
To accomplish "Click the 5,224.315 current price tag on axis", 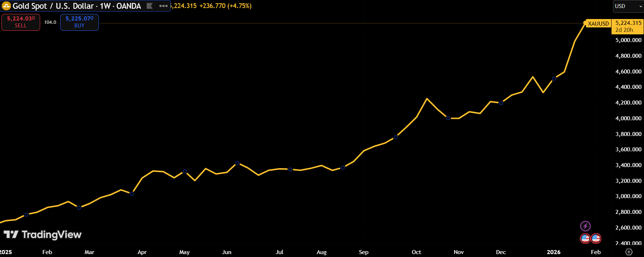I will pos(628,23).
